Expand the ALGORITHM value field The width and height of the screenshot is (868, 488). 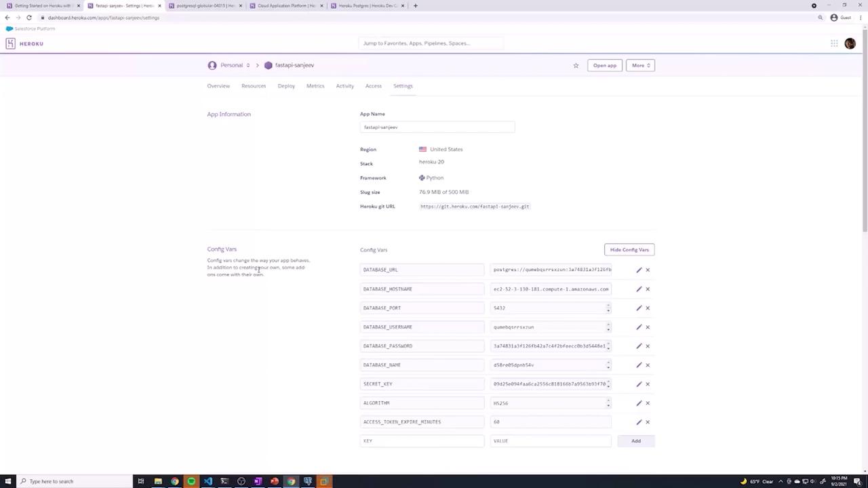608,403
